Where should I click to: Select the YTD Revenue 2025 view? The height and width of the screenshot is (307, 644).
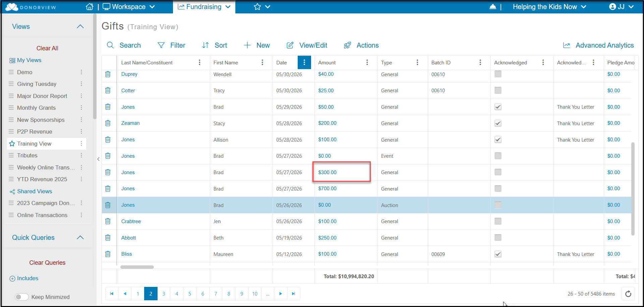tap(42, 179)
